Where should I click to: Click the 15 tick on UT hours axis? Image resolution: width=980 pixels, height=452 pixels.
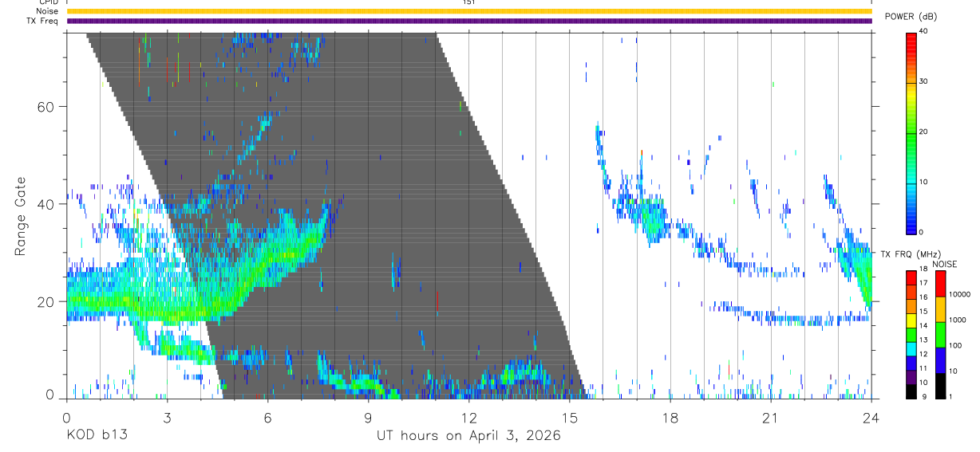tap(569, 418)
